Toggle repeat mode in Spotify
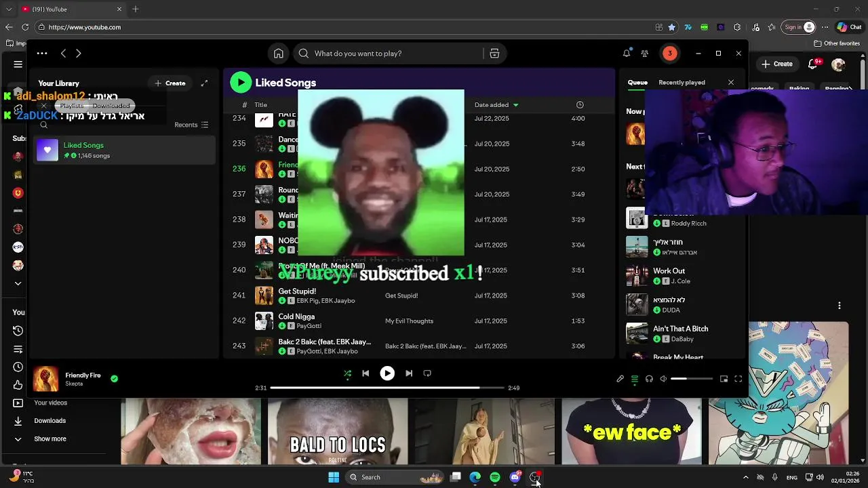 click(x=427, y=373)
